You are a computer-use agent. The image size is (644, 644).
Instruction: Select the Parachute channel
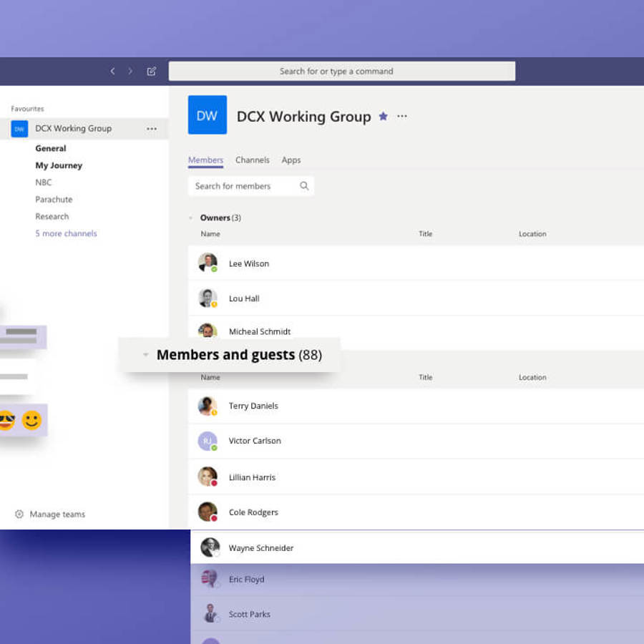point(54,200)
